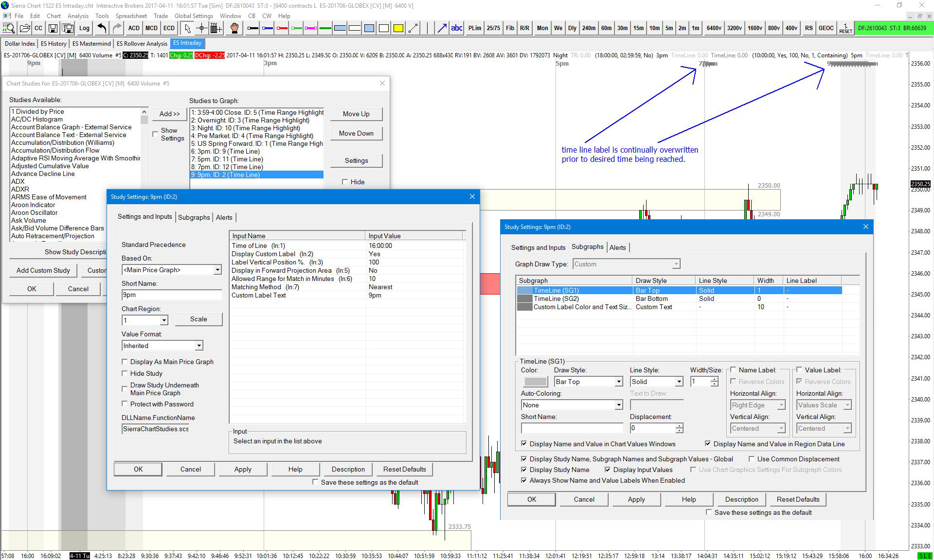Check Use Common Displacement option
The height and width of the screenshot is (560, 934).
pos(752,459)
